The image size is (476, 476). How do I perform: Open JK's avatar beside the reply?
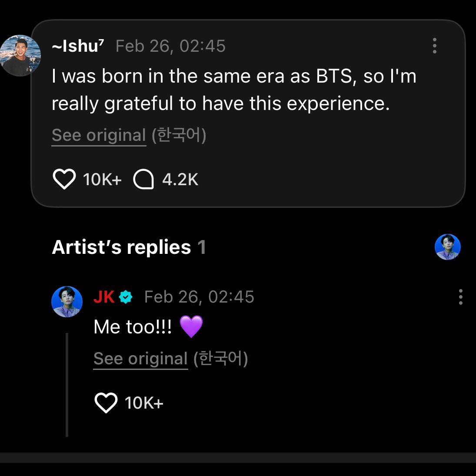point(67,301)
